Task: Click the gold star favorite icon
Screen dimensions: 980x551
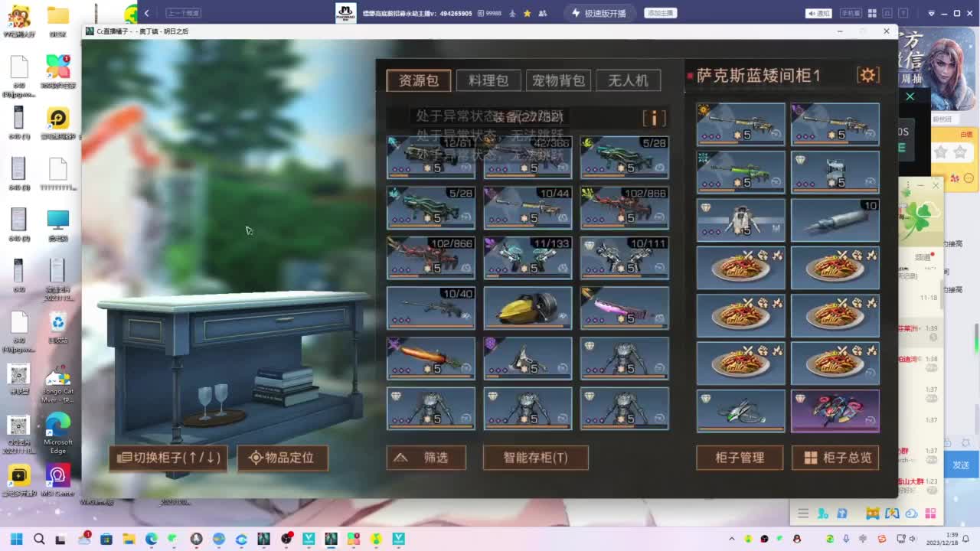Action: click(x=527, y=13)
